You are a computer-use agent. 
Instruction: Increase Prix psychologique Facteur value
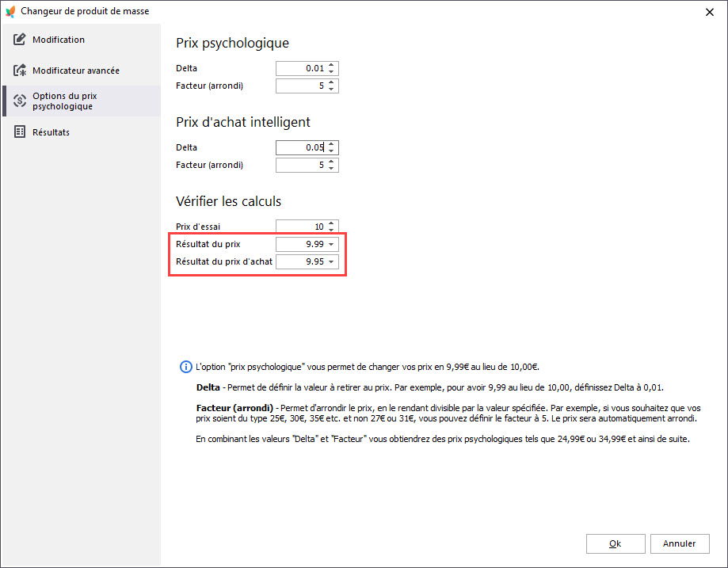[331, 82]
